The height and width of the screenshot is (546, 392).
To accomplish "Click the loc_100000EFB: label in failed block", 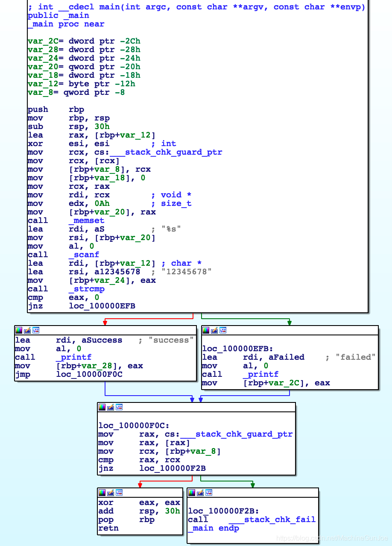I will tap(238, 349).
